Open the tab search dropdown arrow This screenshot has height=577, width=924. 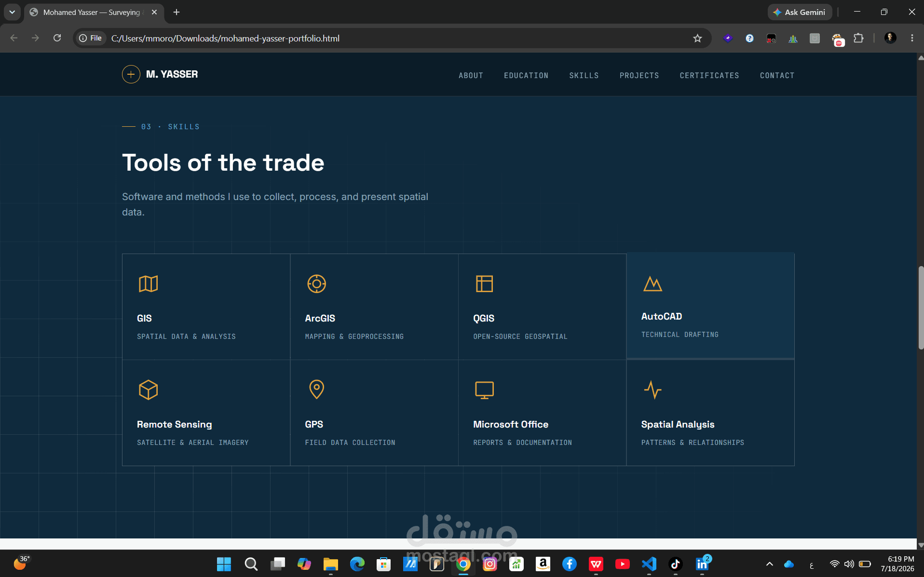pyautogui.click(x=12, y=12)
